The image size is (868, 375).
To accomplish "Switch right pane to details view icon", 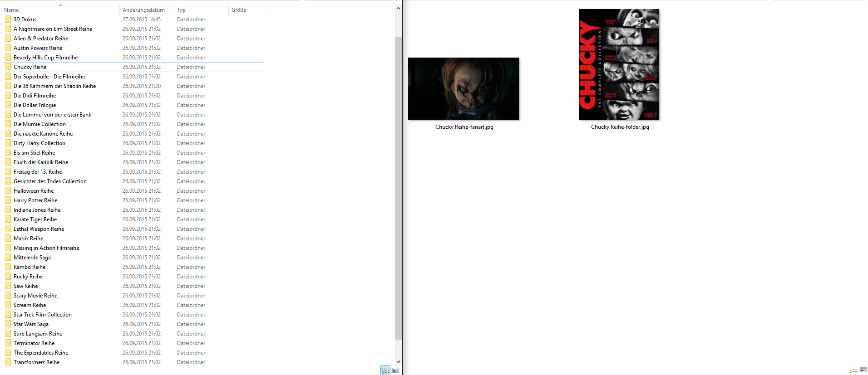I will click(x=853, y=370).
